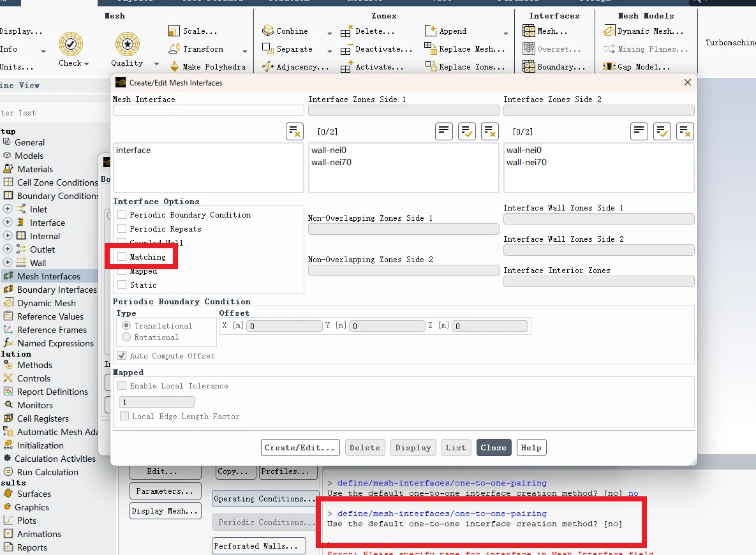Select Translational periodic type

126,325
